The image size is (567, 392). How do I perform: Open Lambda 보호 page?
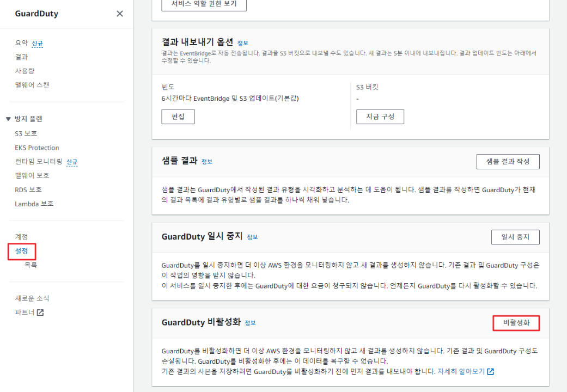click(34, 204)
